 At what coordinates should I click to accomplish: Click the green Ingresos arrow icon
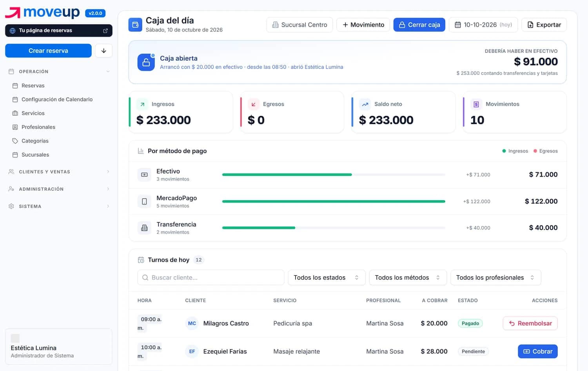[142, 104]
